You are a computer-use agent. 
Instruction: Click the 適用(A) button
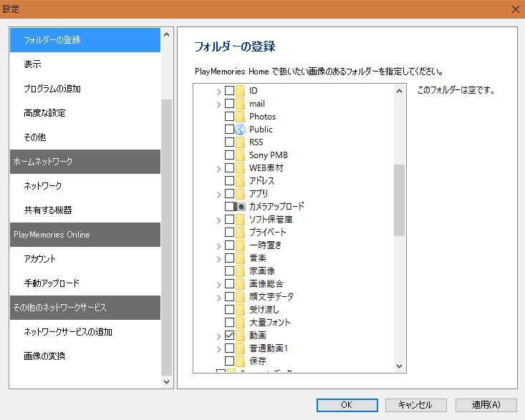(486, 405)
